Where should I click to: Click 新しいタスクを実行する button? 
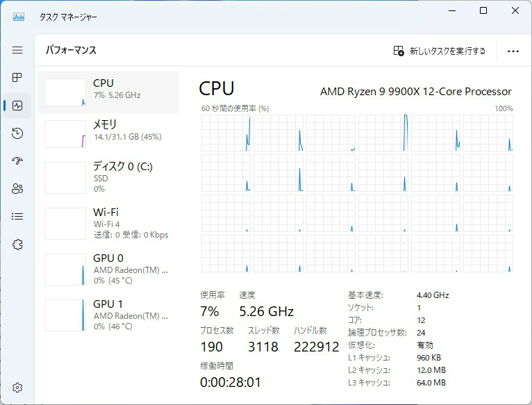(440, 51)
